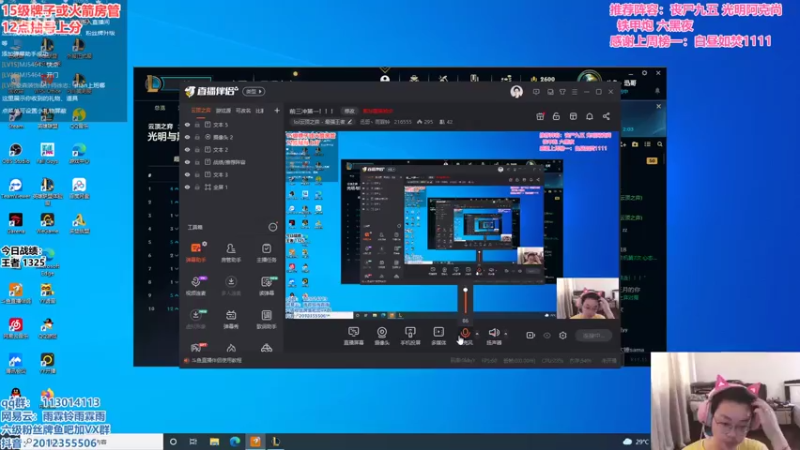Open the message icon in title bar
Viewport: 800px width, 450px height.
(536, 92)
